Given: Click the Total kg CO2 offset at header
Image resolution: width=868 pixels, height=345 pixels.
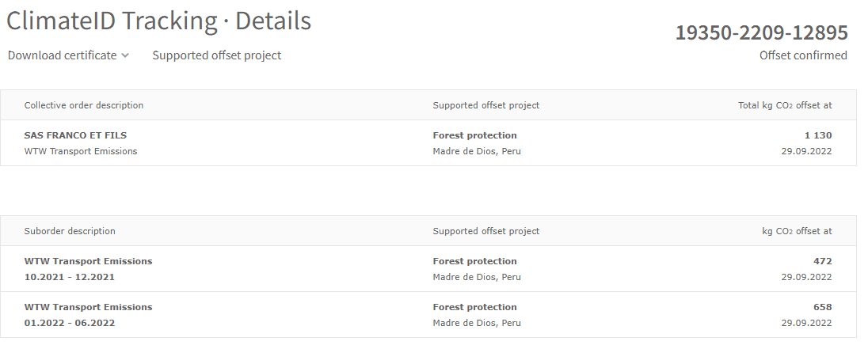Looking at the screenshot, I should (x=785, y=105).
